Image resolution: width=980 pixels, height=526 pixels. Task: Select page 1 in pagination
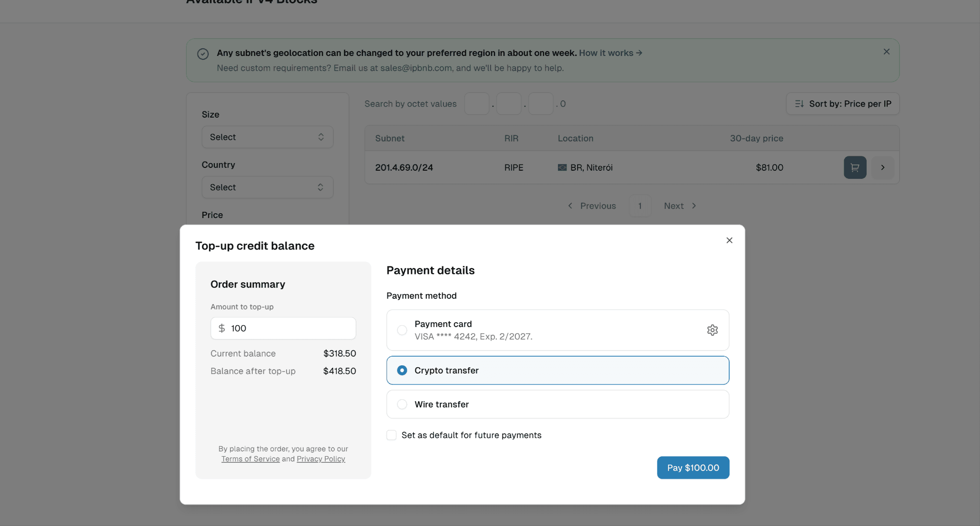click(640, 206)
